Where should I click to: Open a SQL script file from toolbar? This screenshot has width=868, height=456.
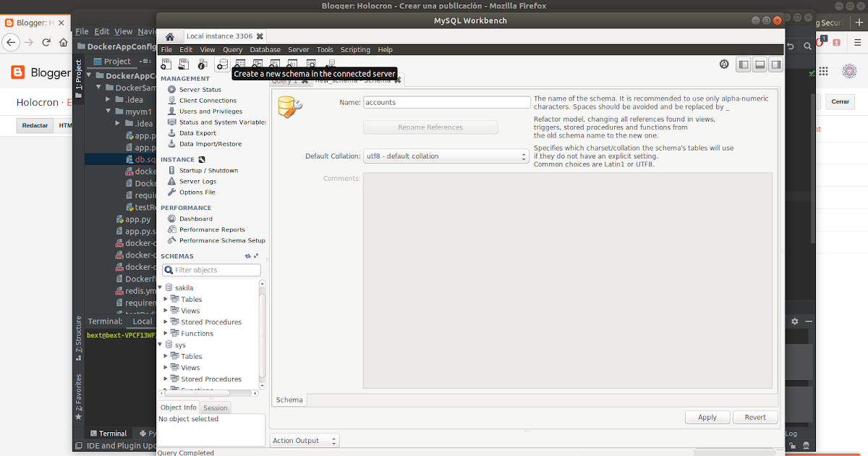tap(183, 64)
